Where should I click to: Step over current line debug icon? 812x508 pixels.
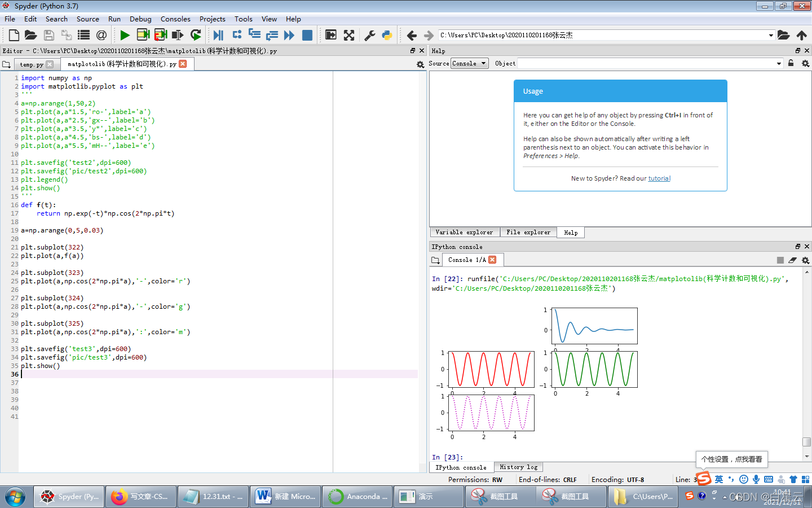click(237, 35)
